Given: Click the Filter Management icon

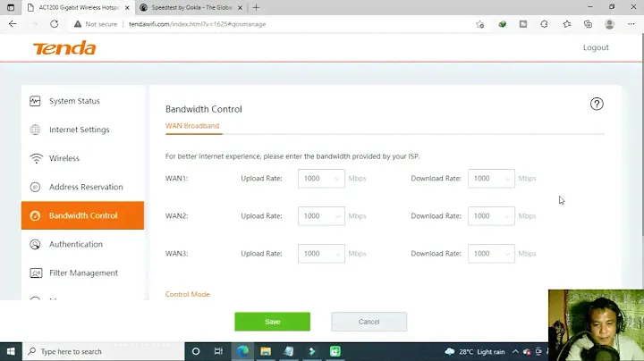Looking at the screenshot, I should [35, 273].
